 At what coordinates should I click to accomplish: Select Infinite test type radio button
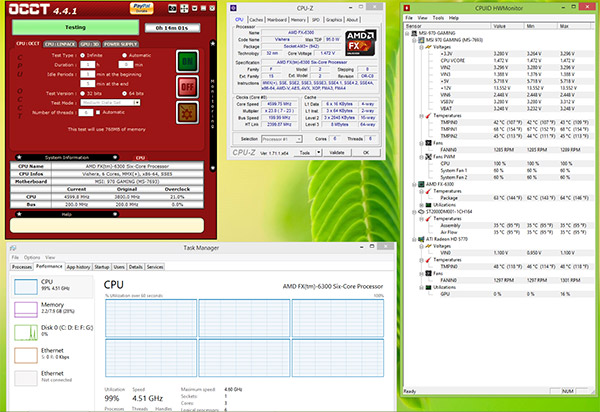coord(82,55)
